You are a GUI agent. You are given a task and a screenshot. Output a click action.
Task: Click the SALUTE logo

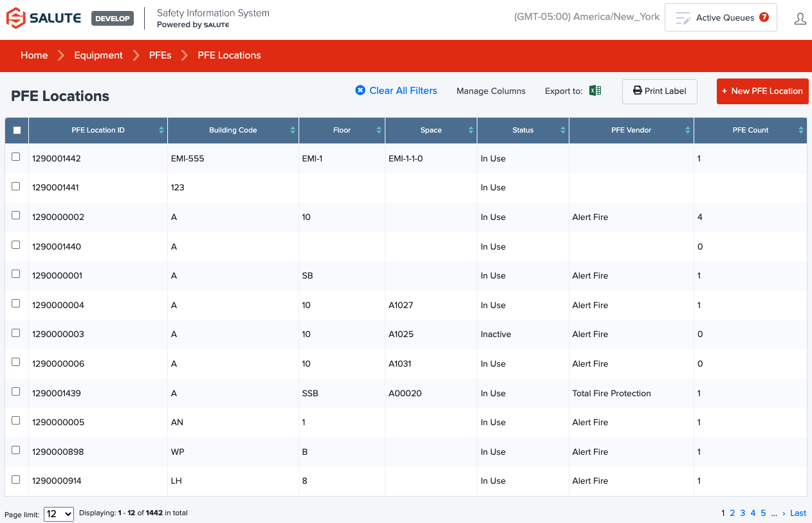(x=44, y=18)
